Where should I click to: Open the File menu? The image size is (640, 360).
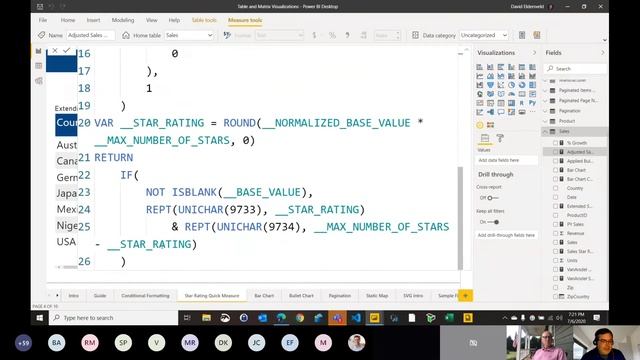[x=43, y=20]
